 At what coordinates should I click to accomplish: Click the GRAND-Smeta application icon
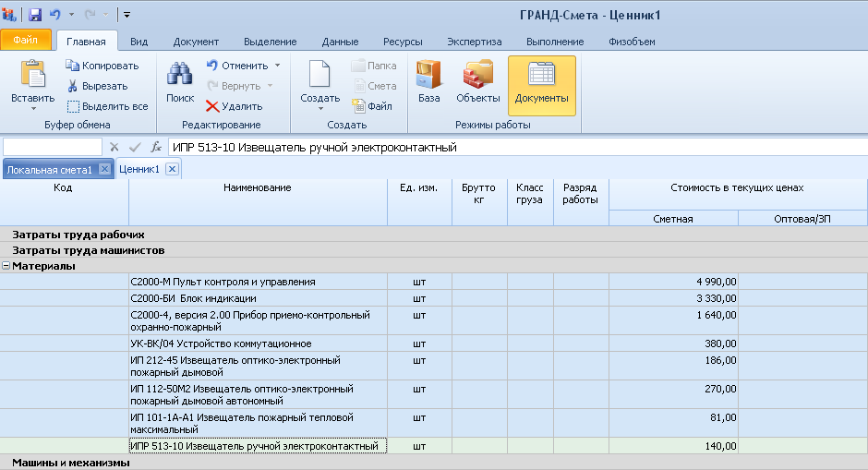[9, 15]
